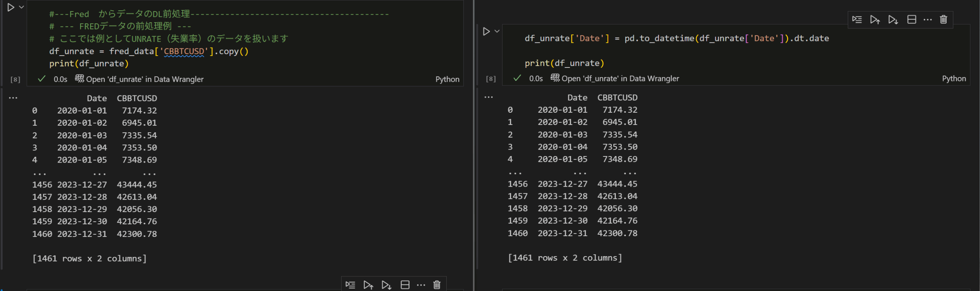Click execution count [8] of right cell
The height and width of the screenshot is (291, 980).
point(491,79)
